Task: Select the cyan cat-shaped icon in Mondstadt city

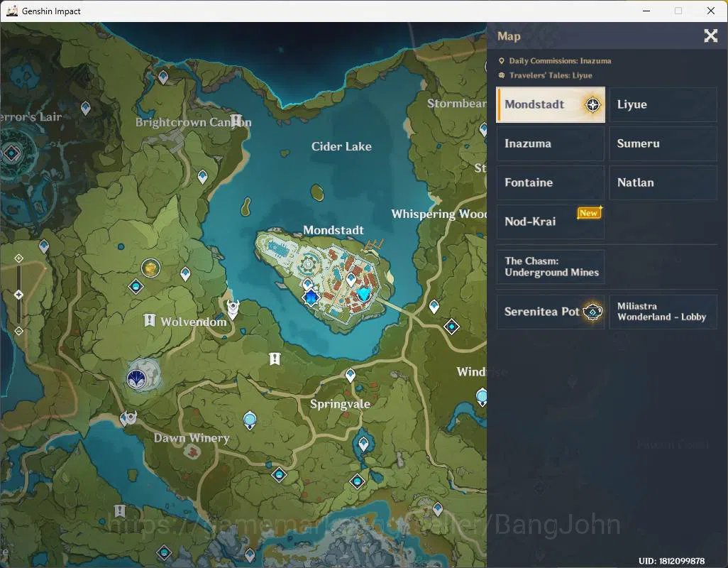Action: 364,293
